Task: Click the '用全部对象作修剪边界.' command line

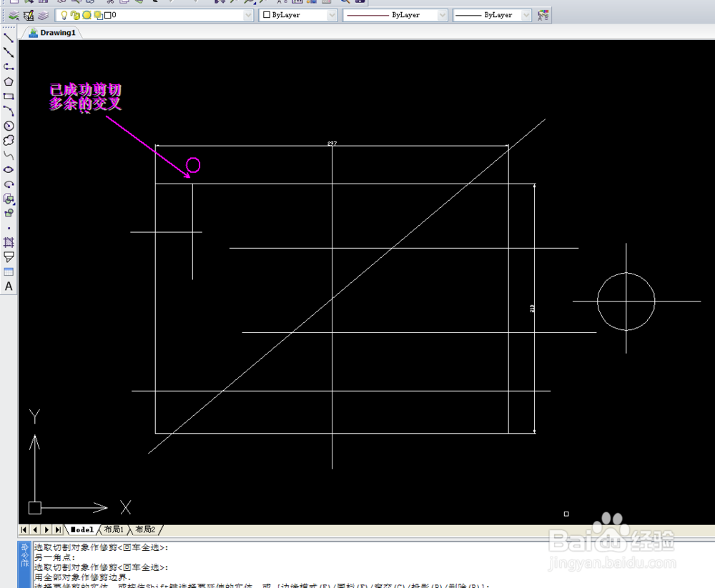Action: [82, 577]
